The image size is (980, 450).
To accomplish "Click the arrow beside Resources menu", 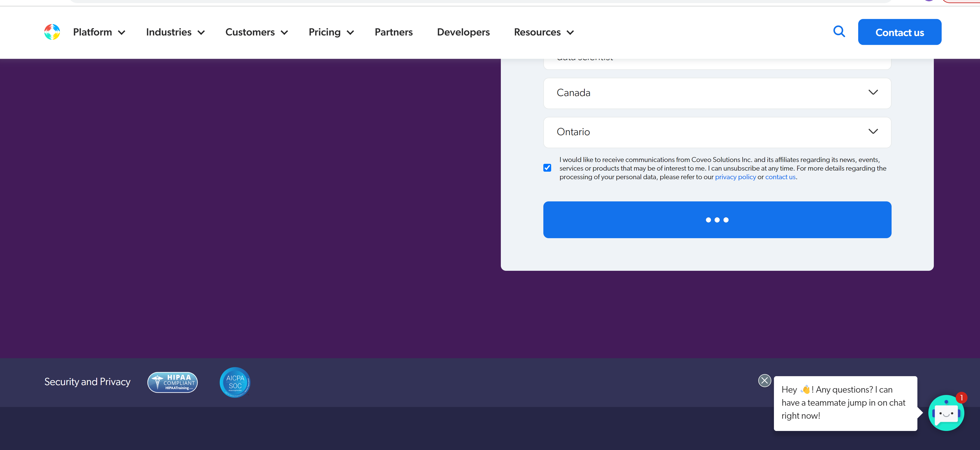I will (x=570, y=33).
